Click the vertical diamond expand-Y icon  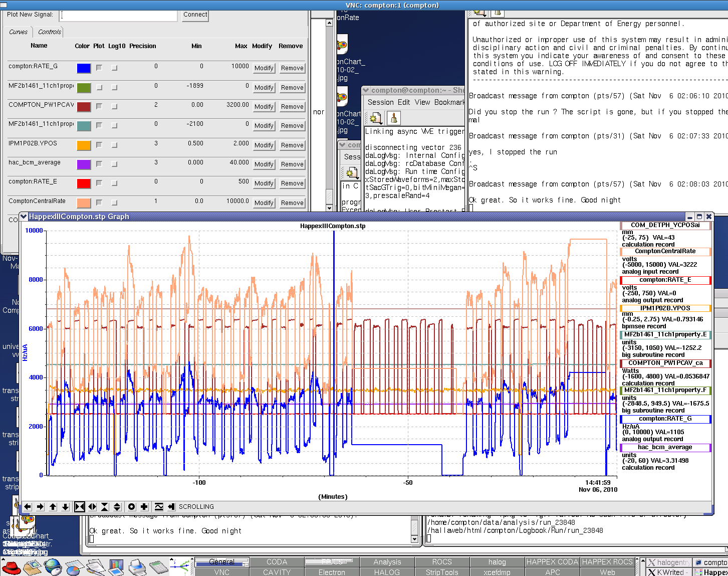point(117,507)
